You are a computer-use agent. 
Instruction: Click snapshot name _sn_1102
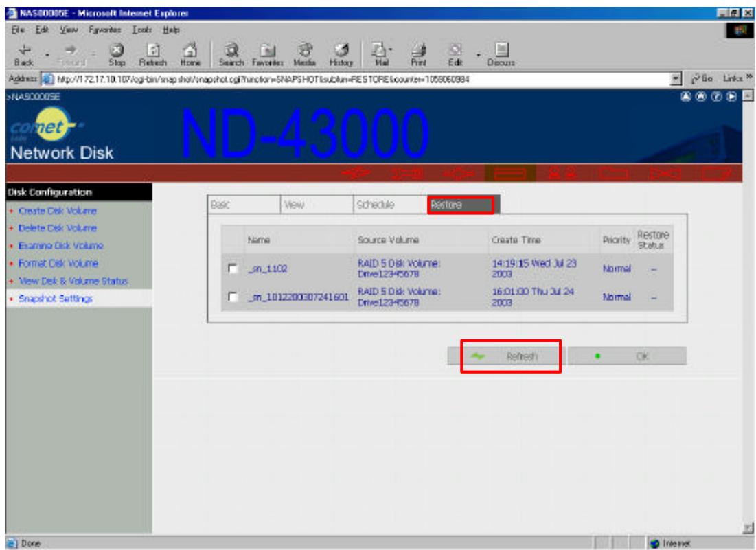pos(268,268)
